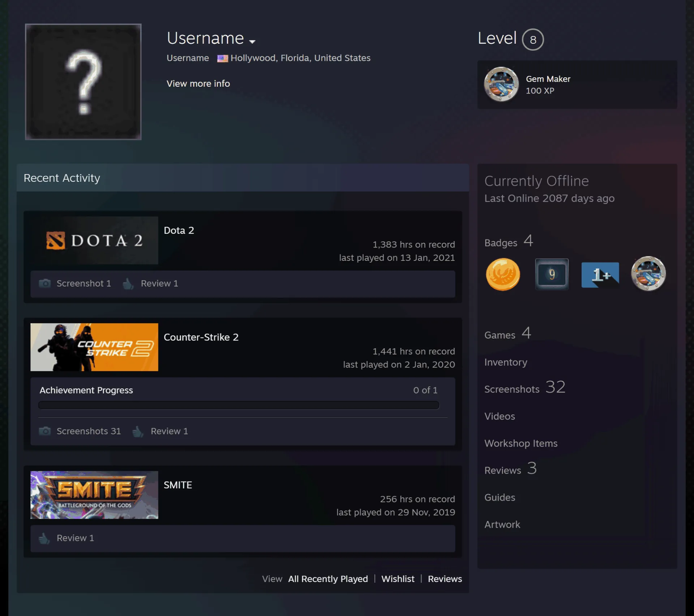Click the camera icon in the Dota 2 row
This screenshot has height=616, width=694.
point(45,283)
